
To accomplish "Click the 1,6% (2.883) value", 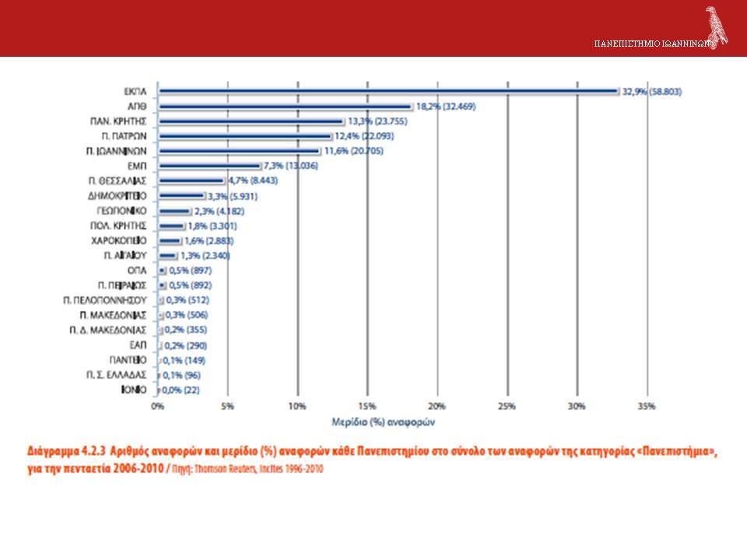I will pos(209,241).
